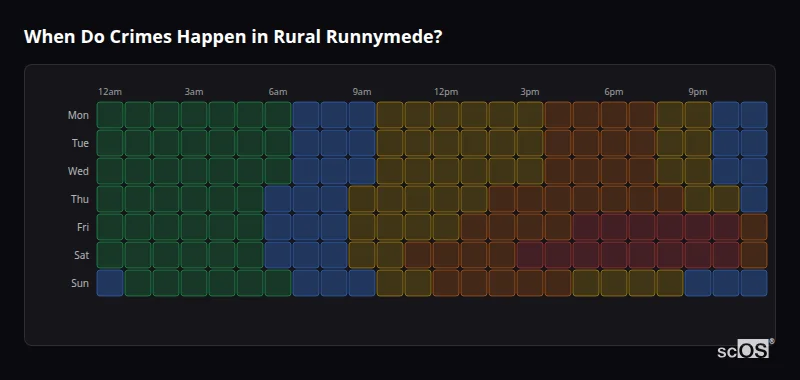Click the Tuesday 6pm orange heatmap cell
Screen dimensions: 800x380
coord(614,143)
